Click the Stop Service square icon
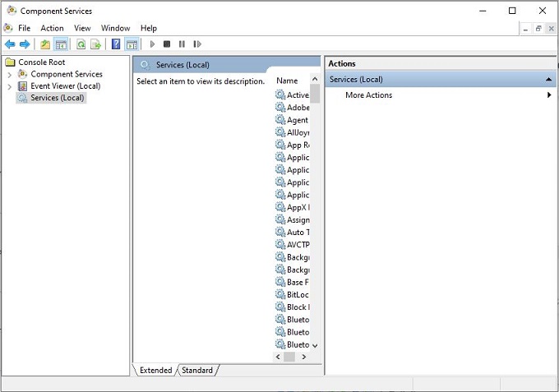This screenshot has height=392, width=559. pyautogui.click(x=167, y=44)
